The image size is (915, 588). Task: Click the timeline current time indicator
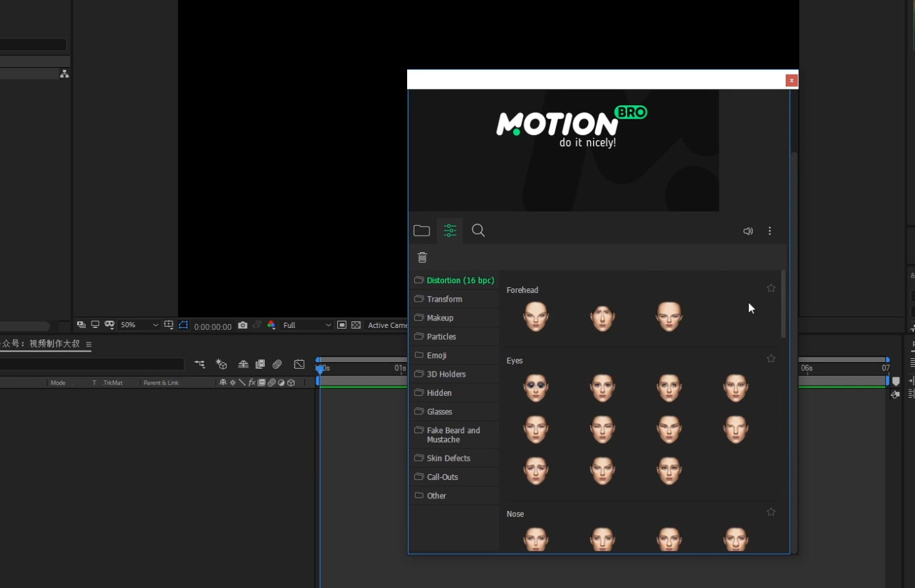tap(320, 369)
